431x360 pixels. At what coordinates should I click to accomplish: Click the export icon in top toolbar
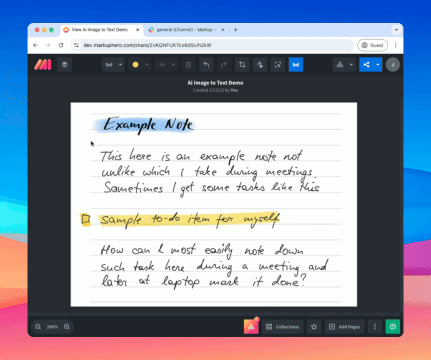(340, 65)
